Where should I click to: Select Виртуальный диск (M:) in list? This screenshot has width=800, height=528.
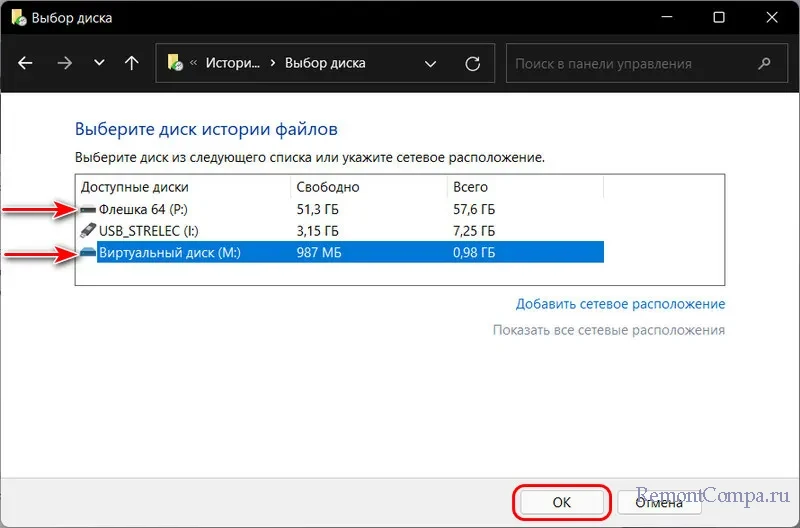click(170, 254)
